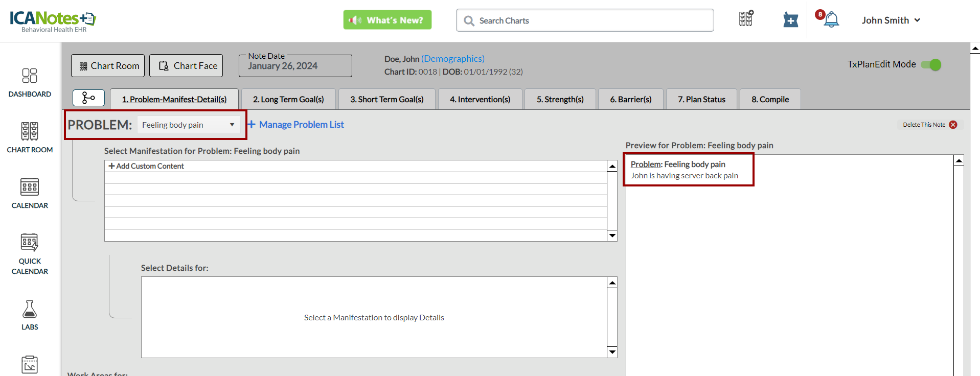Switch to the Long Term Goal(s) tab
Viewport: 980px width, 376px height.
tap(288, 99)
